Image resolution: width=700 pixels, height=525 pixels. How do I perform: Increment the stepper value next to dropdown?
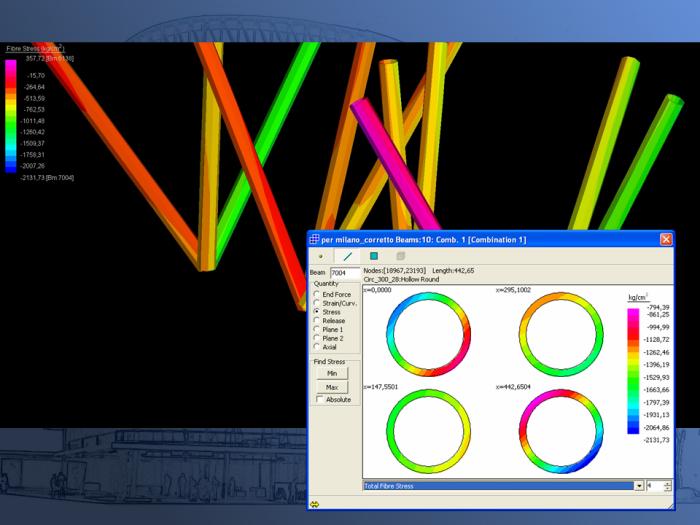coord(667,482)
